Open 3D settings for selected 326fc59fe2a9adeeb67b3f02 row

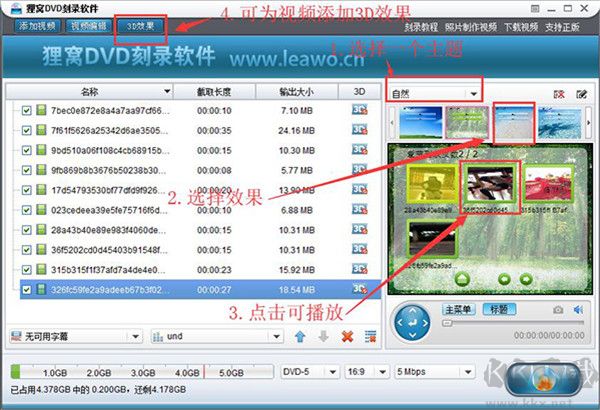point(360,289)
